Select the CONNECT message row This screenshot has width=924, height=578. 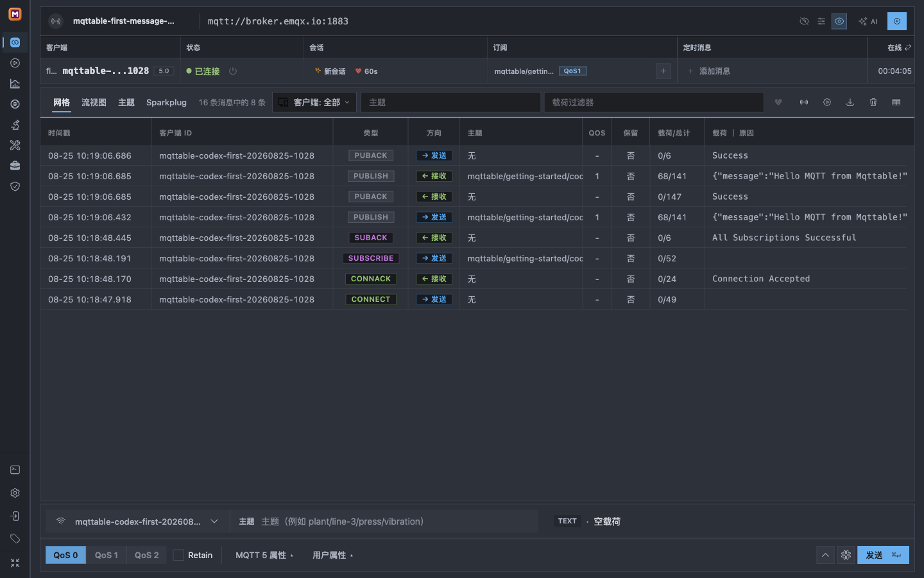[x=474, y=299]
